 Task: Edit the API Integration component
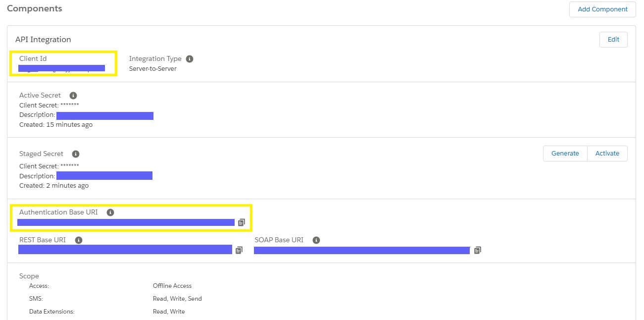(x=613, y=40)
